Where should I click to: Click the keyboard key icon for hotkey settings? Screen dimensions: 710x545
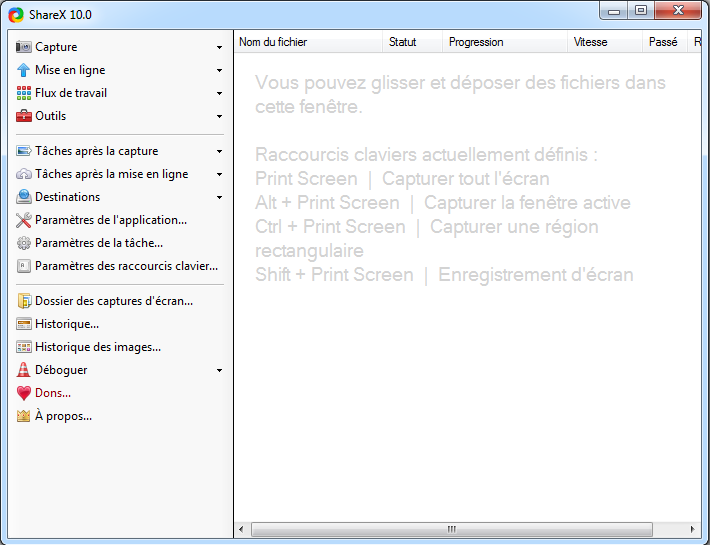24,266
